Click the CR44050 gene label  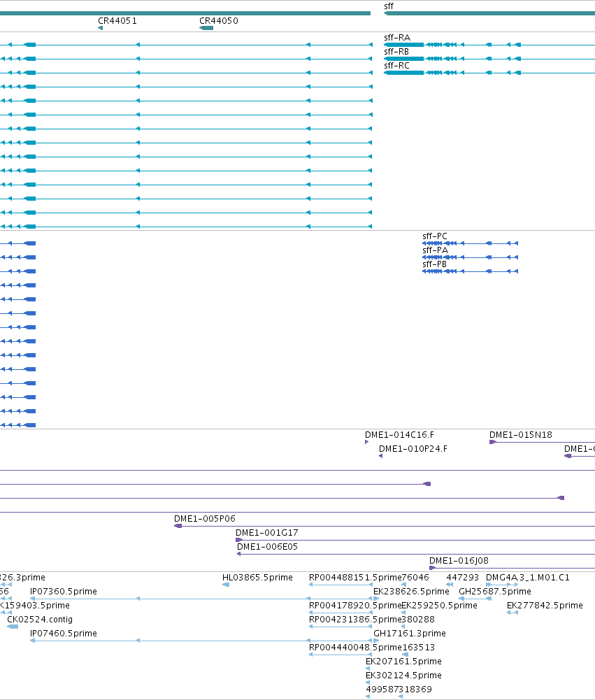click(219, 20)
